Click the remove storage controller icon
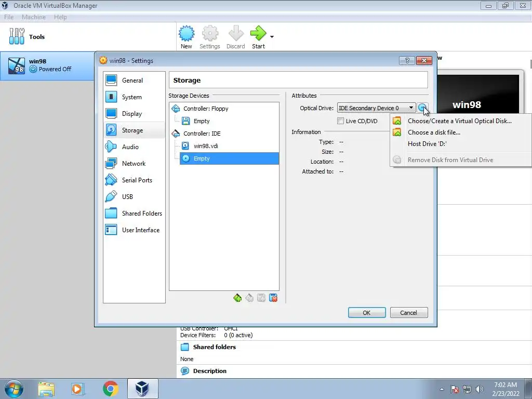532x399 pixels. coord(249,298)
